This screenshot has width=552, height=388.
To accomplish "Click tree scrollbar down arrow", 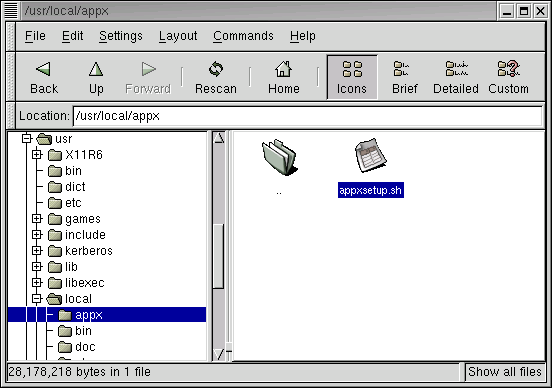I will [219, 354].
